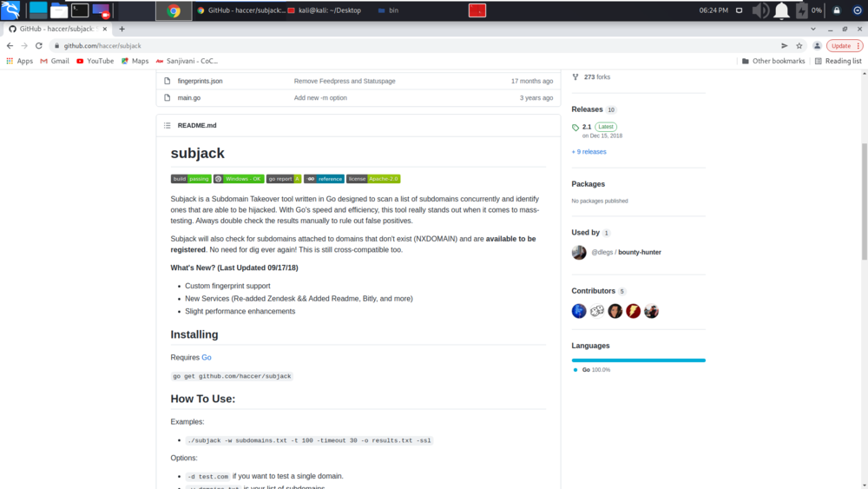Screen dimensions: 868x489
Task: Open the Remove Feedpress and Statuspage commit
Action: tap(345, 81)
